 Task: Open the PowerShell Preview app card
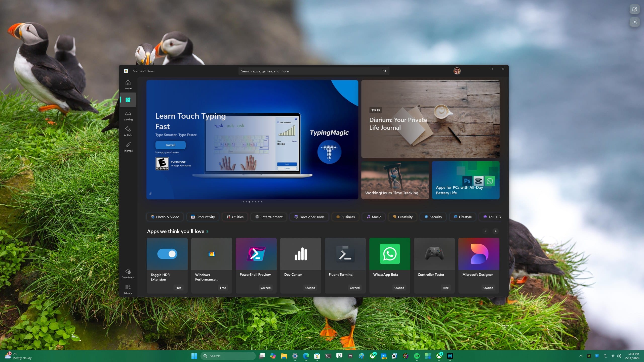(x=256, y=265)
